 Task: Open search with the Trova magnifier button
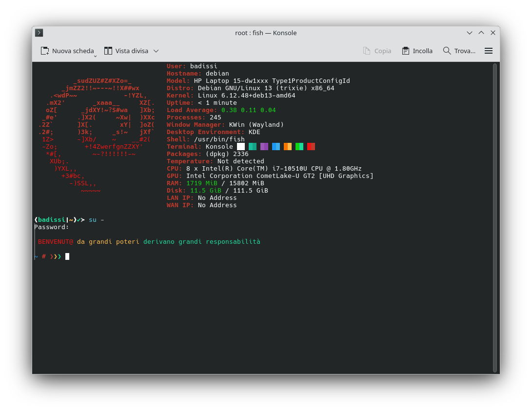459,51
